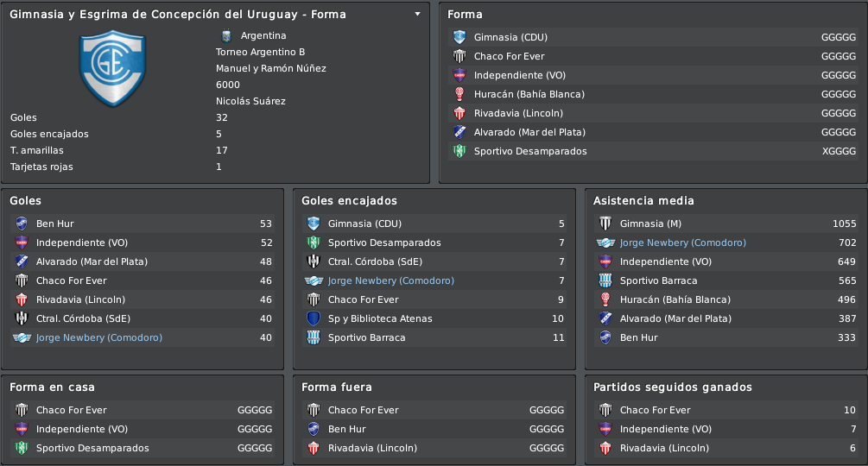Select Rivadavia (Lincoln) in Partidos seguidos ganados
This screenshot has height=466, width=868.
664,449
